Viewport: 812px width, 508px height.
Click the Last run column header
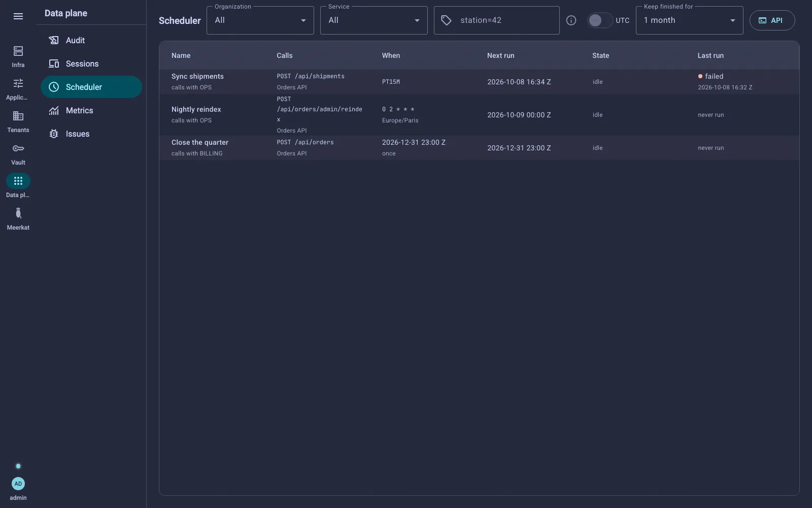710,55
